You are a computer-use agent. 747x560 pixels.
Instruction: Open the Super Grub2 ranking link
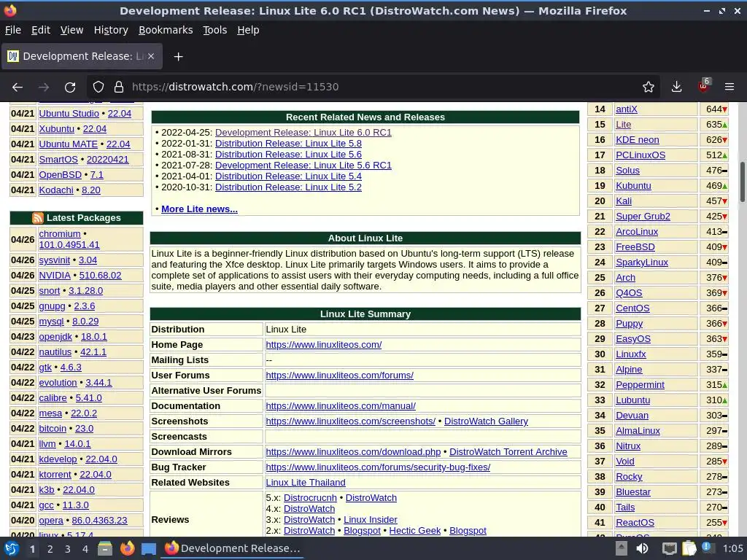pos(643,216)
